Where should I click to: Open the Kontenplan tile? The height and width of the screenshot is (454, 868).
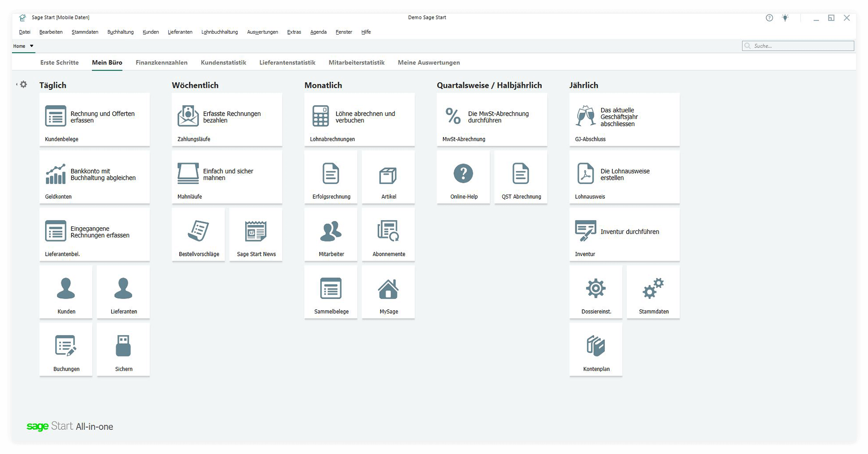pos(596,349)
